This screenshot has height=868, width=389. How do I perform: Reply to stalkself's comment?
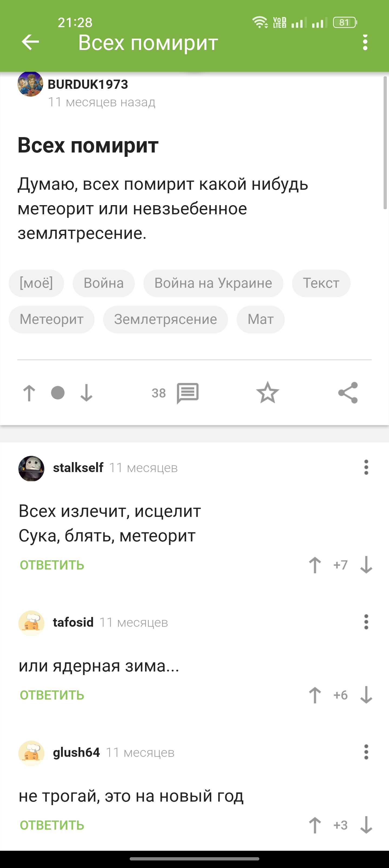tap(52, 565)
